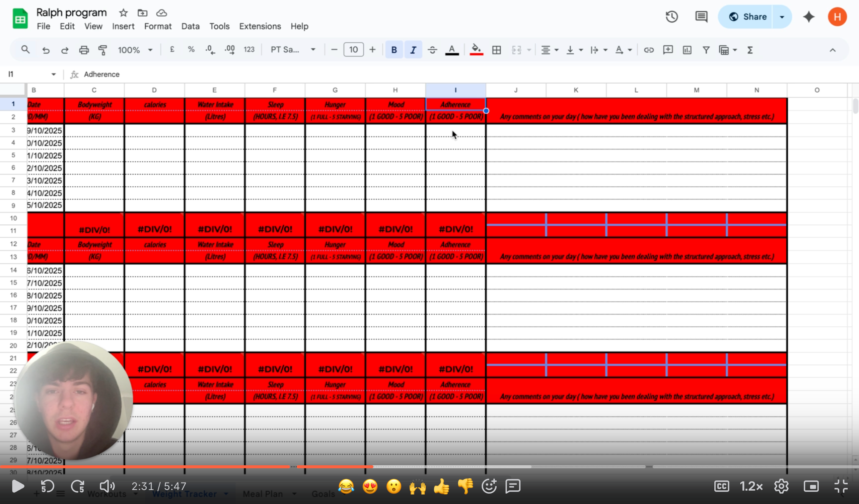This screenshot has height=504, width=859.
Task: Click the Share button
Action: tap(747, 17)
